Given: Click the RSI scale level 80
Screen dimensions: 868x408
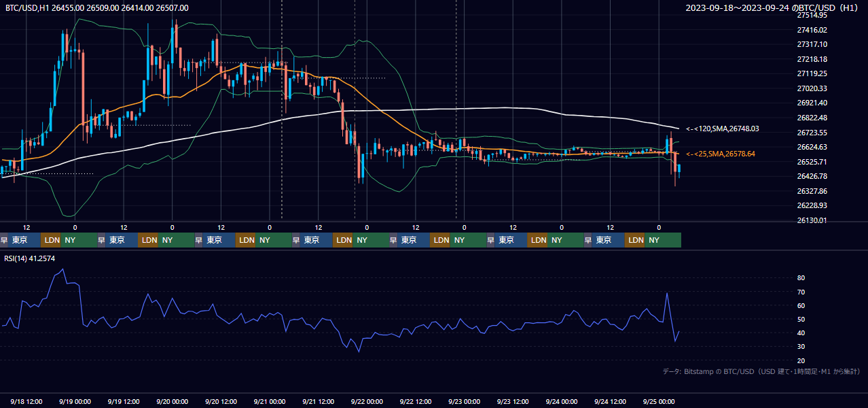Looking at the screenshot, I should (x=801, y=278).
